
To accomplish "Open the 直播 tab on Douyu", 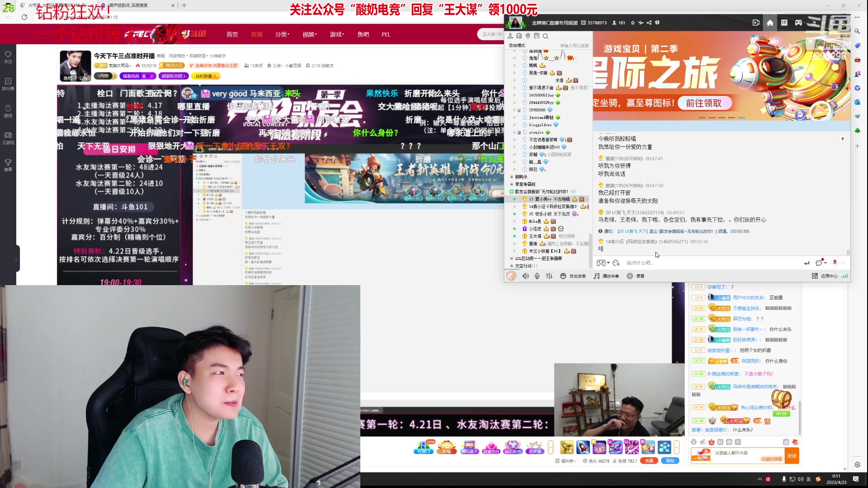I will 257,34.
